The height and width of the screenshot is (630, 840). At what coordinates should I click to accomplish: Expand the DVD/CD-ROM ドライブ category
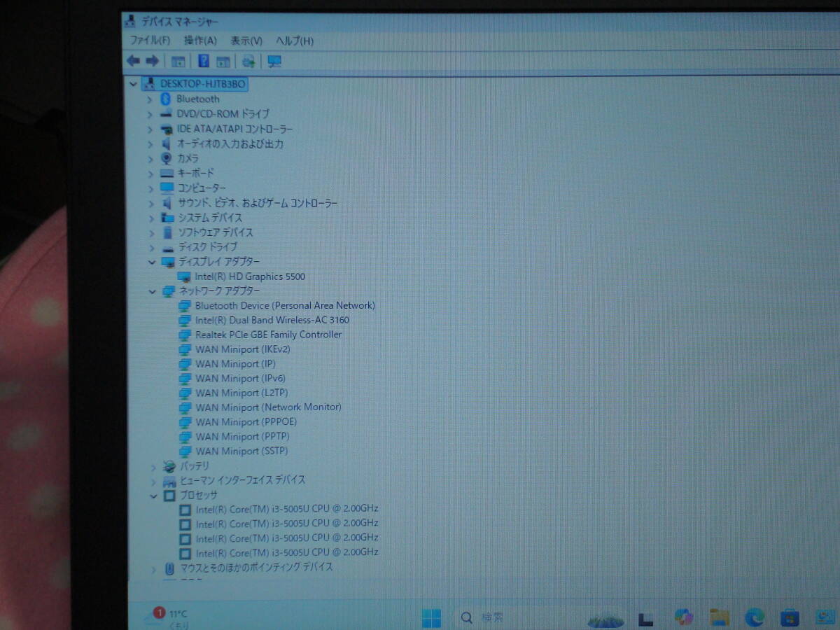(150, 114)
